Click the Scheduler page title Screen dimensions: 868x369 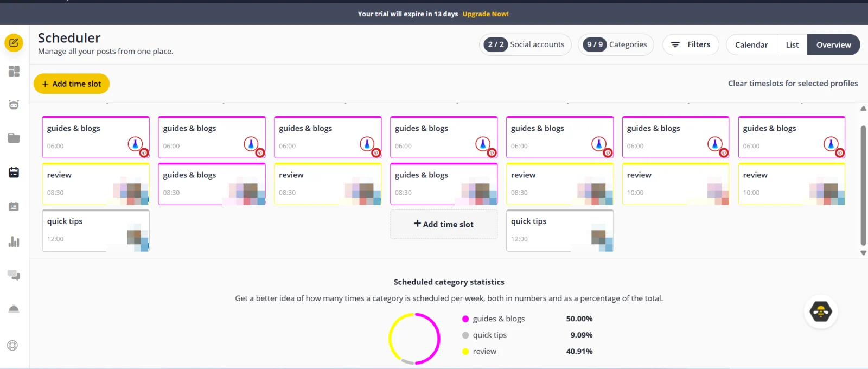69,37
